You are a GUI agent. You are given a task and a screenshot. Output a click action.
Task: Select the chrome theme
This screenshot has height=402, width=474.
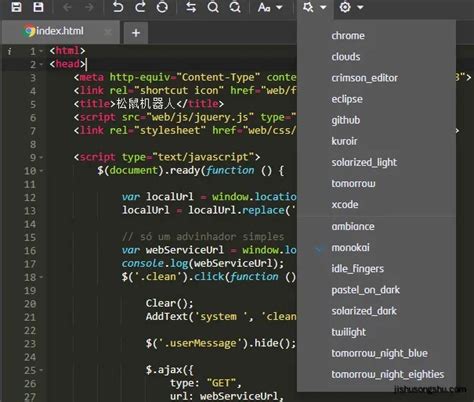tap(348, 36)
